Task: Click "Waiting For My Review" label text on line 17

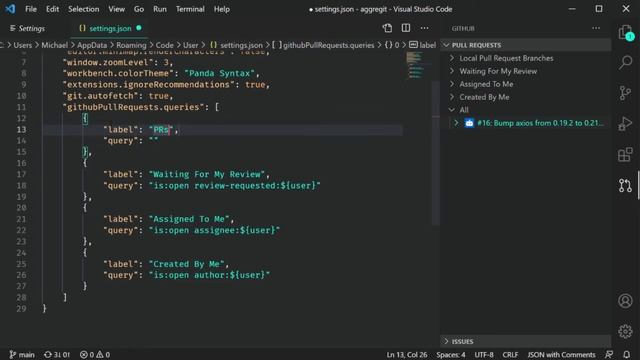Action: tap(207, 174)
